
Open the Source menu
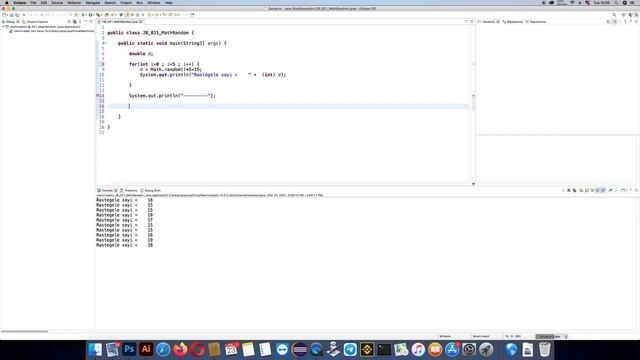(x=57, y=2)
